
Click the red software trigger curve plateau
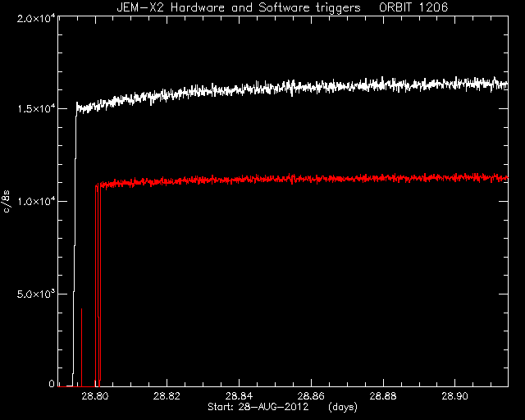301,179
